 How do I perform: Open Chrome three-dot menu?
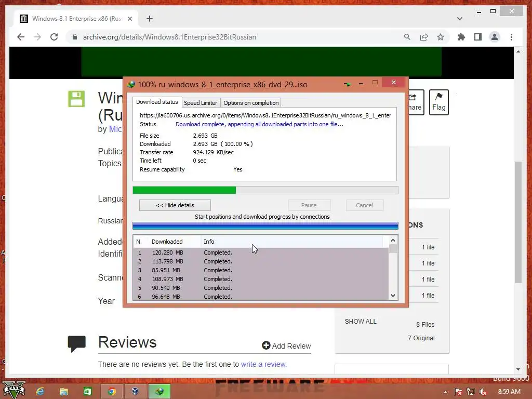[511, 37]
